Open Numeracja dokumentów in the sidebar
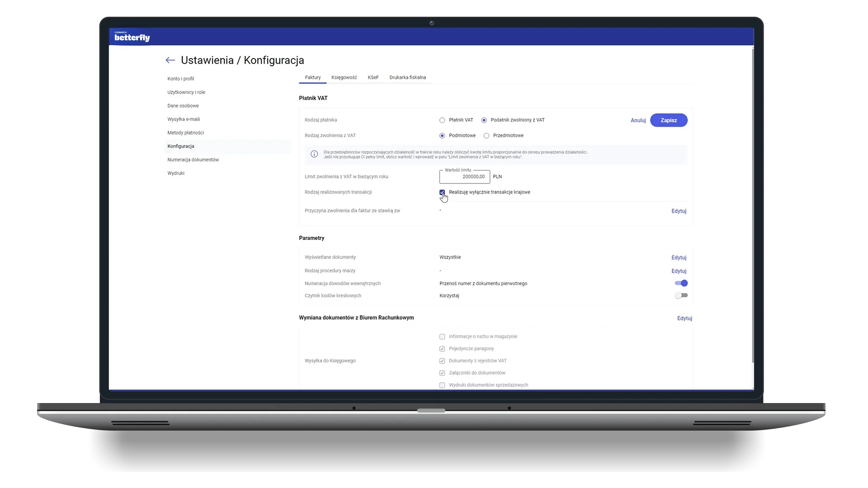This screenshot has height=488, width=868. 193,160
